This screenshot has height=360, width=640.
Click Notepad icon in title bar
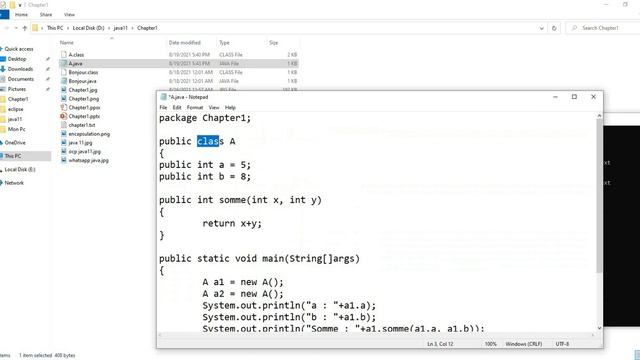[x=163, y=97]
